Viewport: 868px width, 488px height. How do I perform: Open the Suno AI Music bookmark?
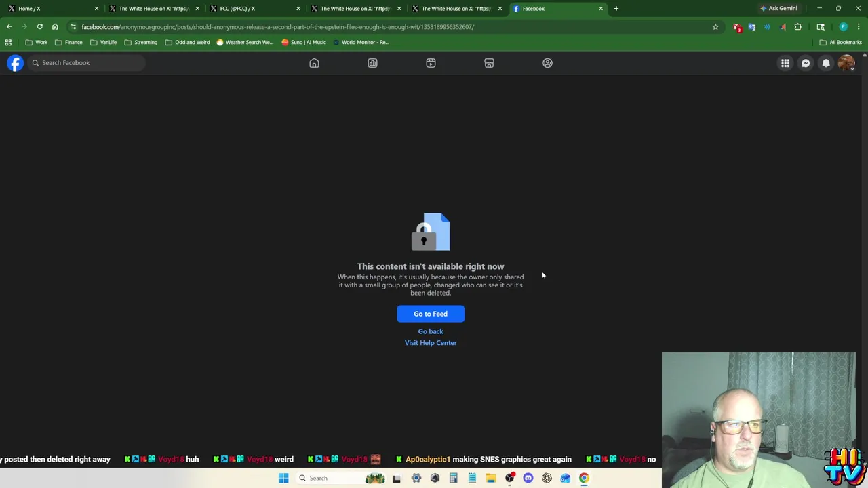(303, 42)
